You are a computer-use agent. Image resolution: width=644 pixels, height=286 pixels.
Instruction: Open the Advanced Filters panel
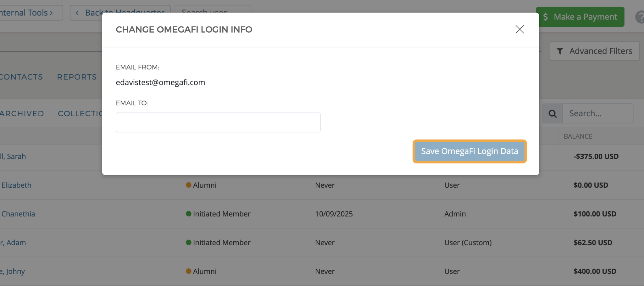594,51
